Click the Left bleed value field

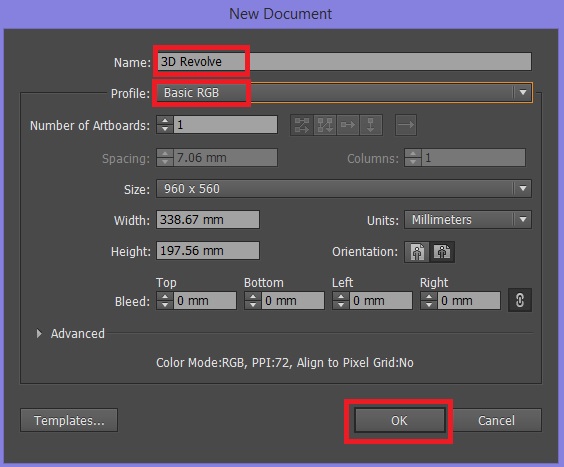point(381,300)
